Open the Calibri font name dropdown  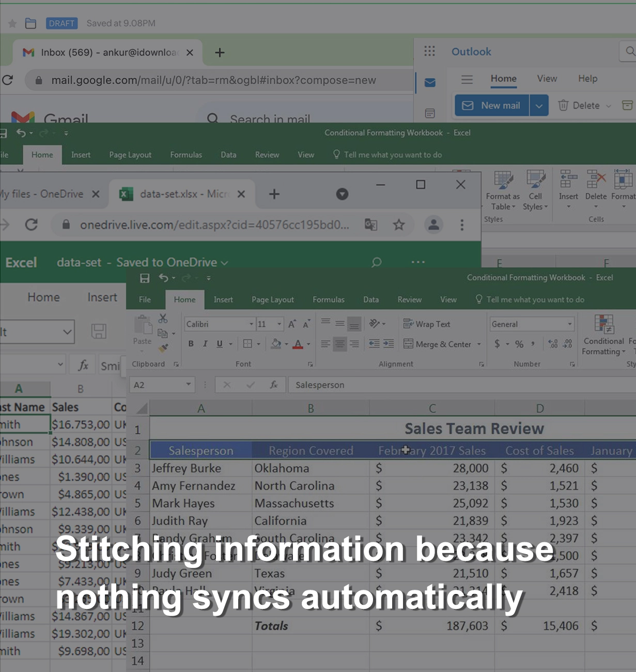coord(251,324)
